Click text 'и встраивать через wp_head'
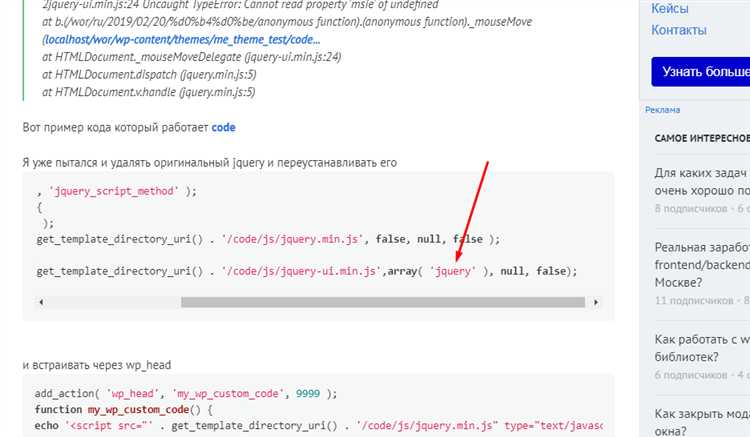This screenshot has height=437, width=750. point(97,365)
